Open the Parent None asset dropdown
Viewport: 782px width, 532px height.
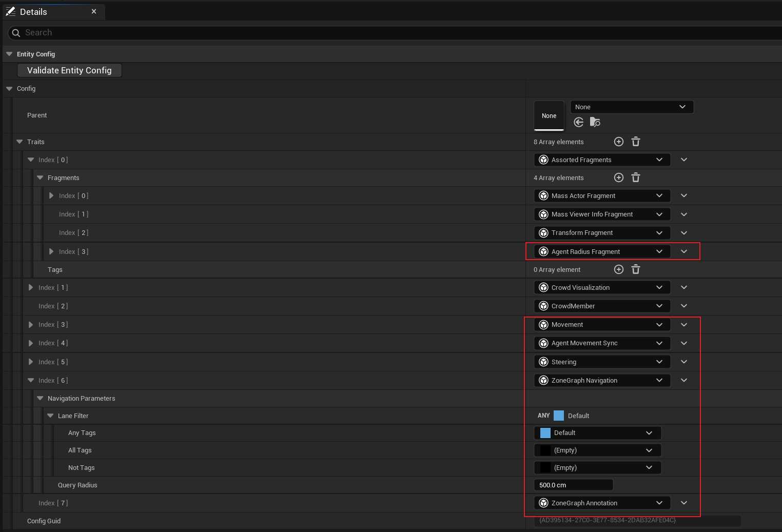631,107
